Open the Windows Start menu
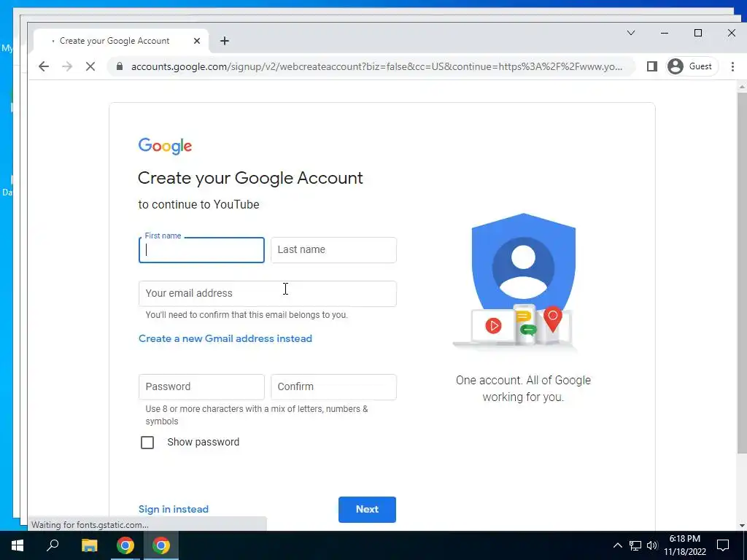Screen dimensions: 747x560 click(18, 545)
